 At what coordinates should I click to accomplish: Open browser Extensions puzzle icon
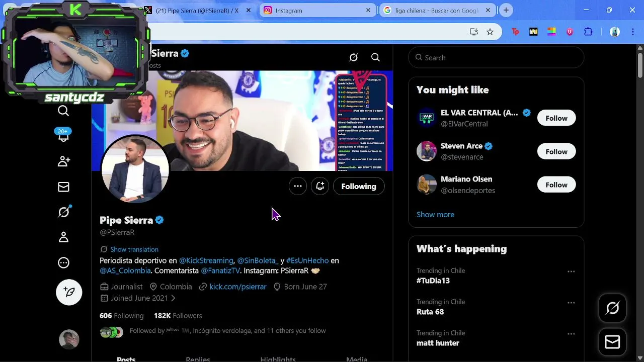[588, 32]
